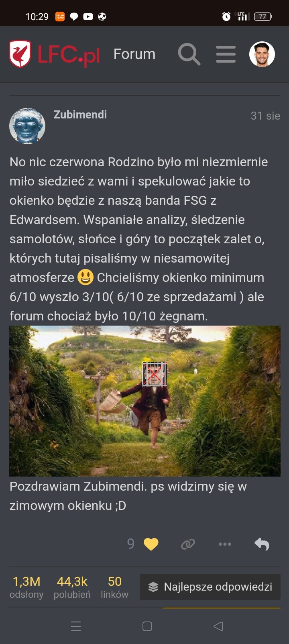Image resolution: width=289 pixels, height=644 pixels.
Task: Tap the Najlepsze odpowiedzi button
Action: click(210, 587)
